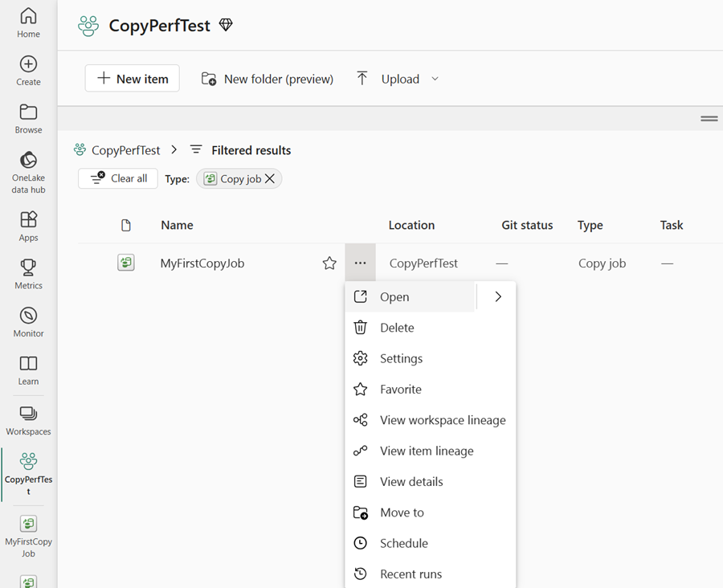Expand the Open submenu chevron
The width and height of the screenshot is (723, 588).
pos(498,296)
